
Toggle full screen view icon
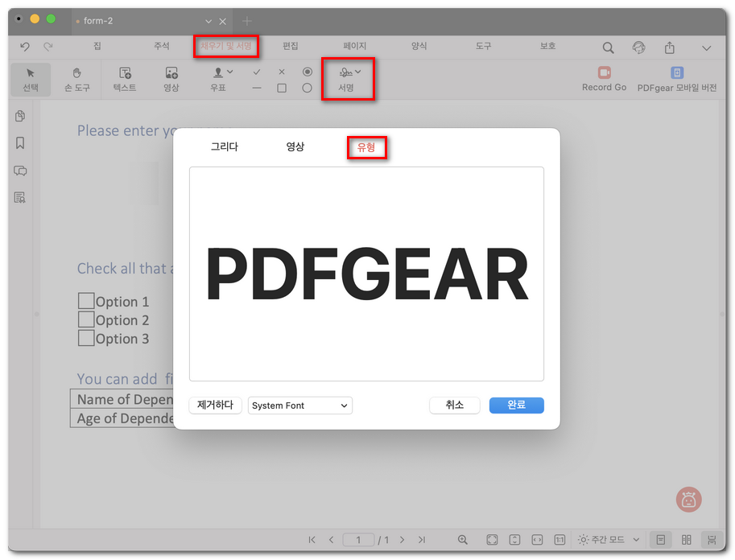tap(492, 540)
